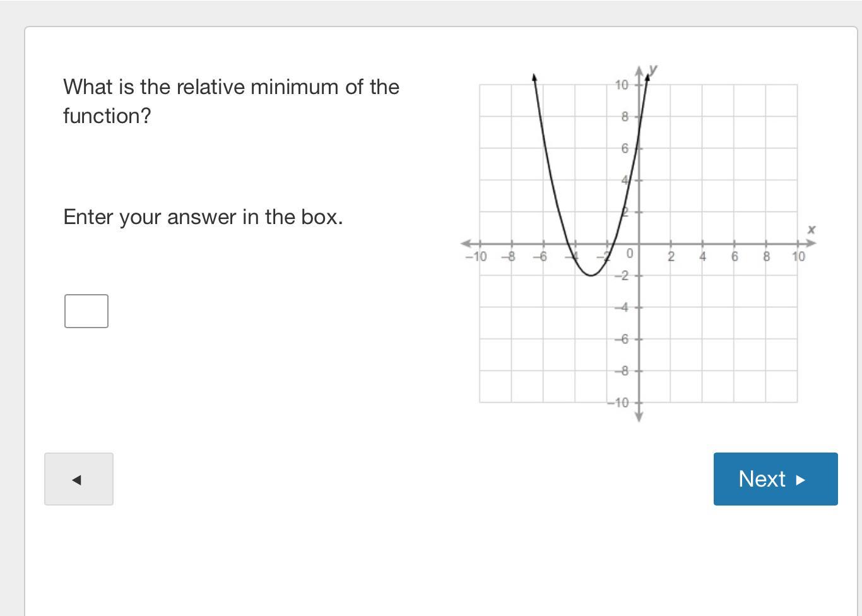This screenshot has width=862, height=616.
Task: Click the y-axis label at top
Action: click(x=653, y=69)
